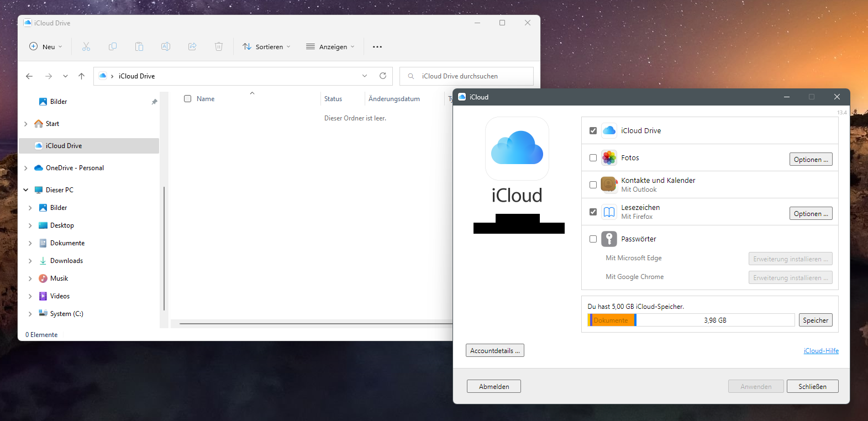This screenshot has width=868, height=421.
Task: Click the pin icon next to Bilder
Action: 154,102
